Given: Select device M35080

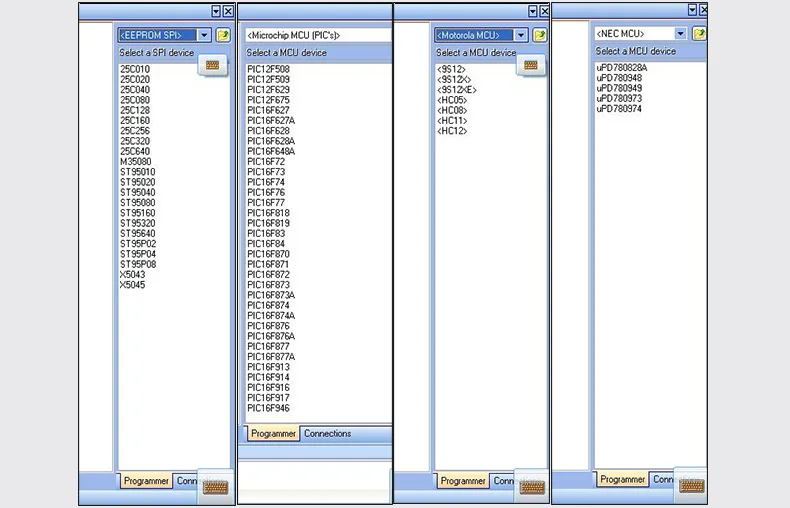Looking at the screenshot, I should tap(136, 162).
